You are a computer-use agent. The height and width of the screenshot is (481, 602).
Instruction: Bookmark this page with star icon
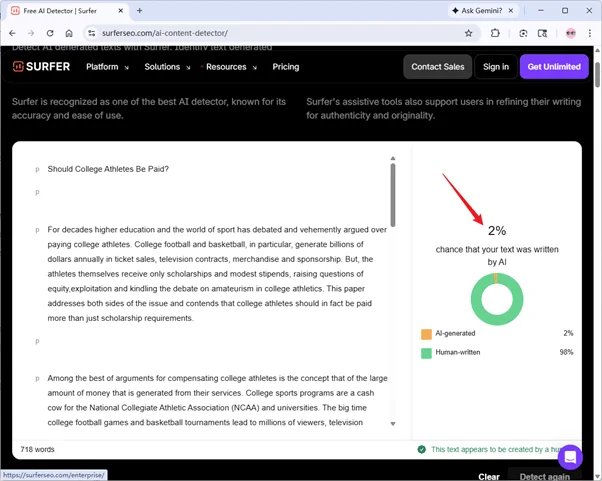click(x=468, y=33)
